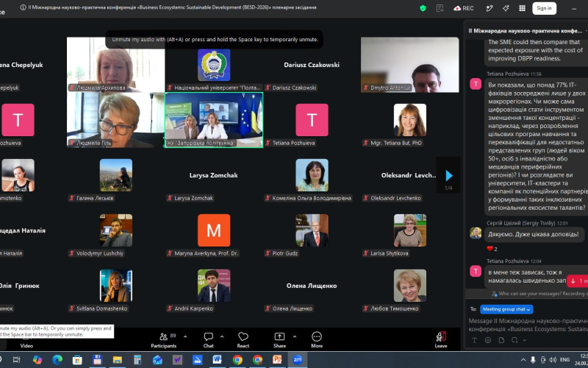Click Piotr Gudz profile picture

tap(312, 230)
